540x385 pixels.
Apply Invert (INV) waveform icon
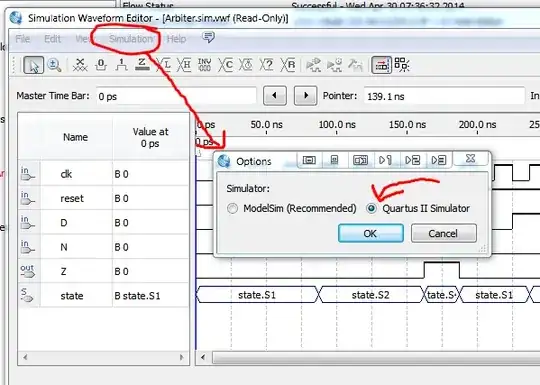pyautogui.click(x=205, y=65)
